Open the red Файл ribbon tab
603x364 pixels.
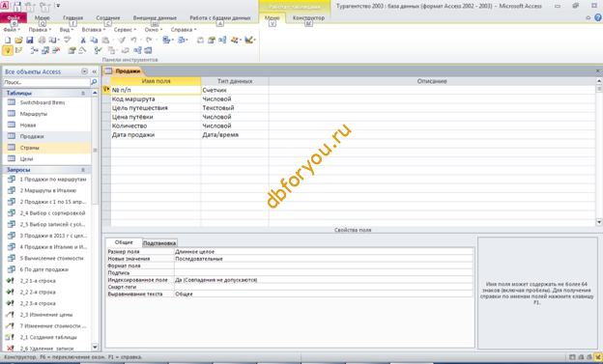click(x=14, y=17)
